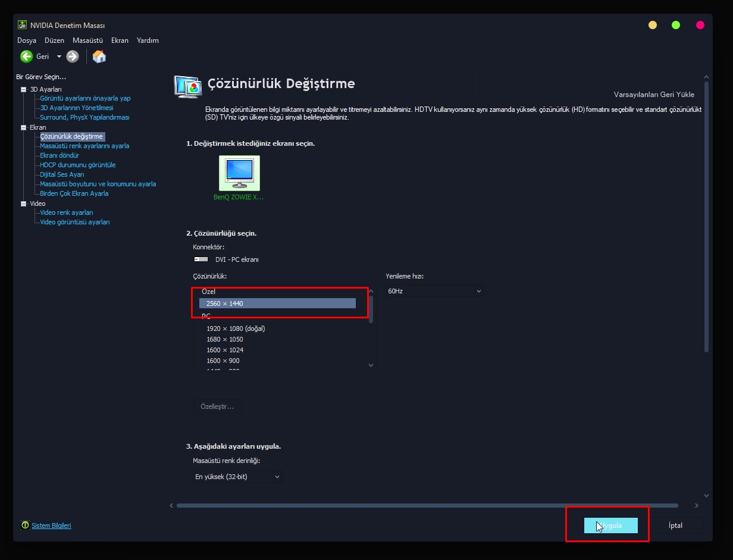This screenshot has width=733, height=560.
Task: Click resolution list scroll down arrow
Action: [x=371, y=365]
